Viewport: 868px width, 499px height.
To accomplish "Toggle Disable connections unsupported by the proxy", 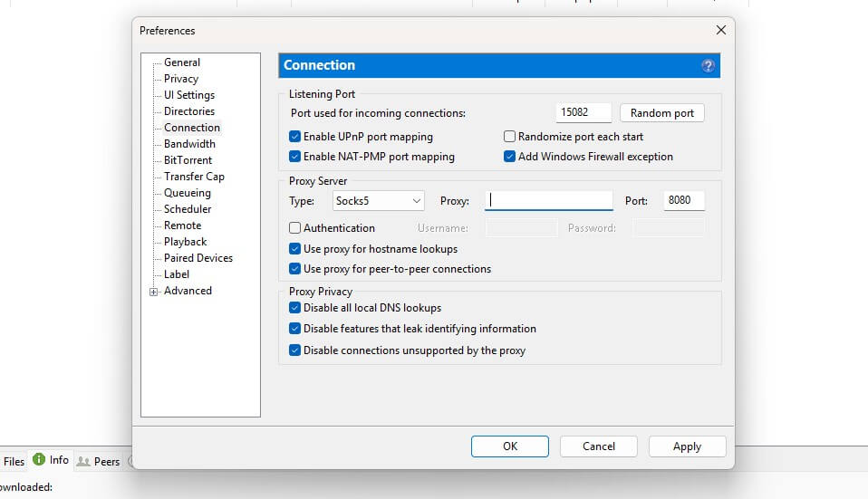I will (294, 350).
